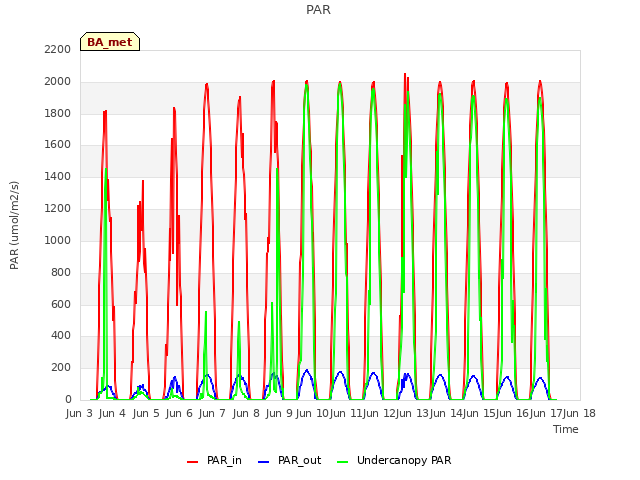The image size is (640, 480).
Task: Click the Jun 5 x-axis tick label
Action: coord(146,413)
